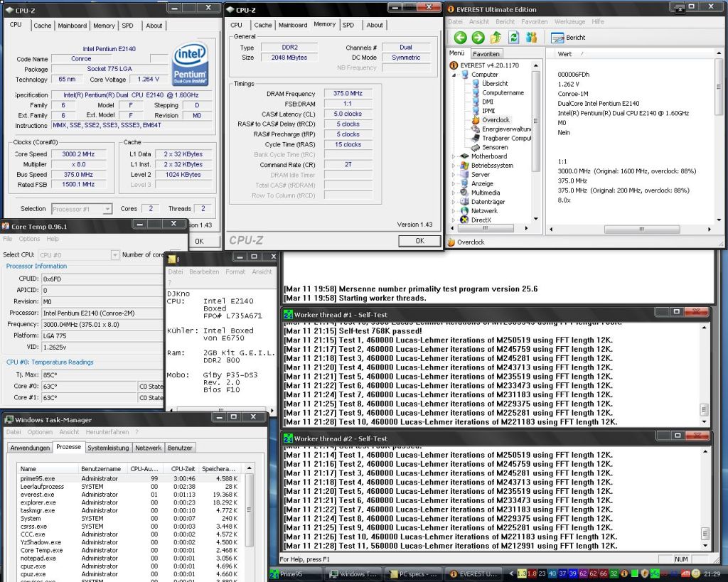Open Core Temp Select CPU dropdown
The height and width of the screenshot is (582, 728).
click(x=114, y=255)
